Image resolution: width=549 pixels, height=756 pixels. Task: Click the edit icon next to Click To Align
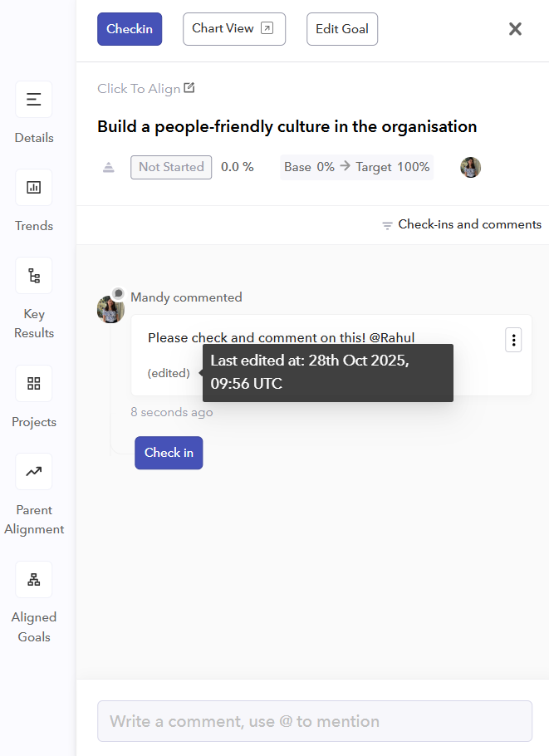189,88
